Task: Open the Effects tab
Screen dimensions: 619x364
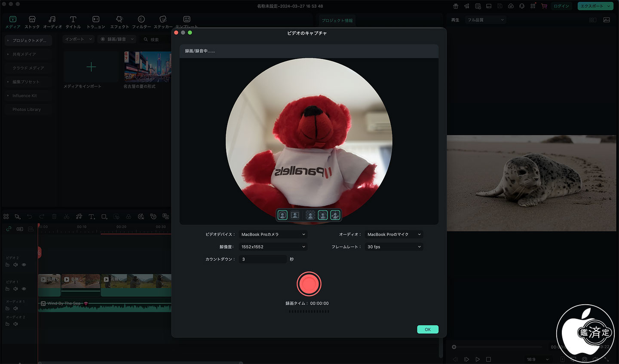Action: (x=119, y=22)
